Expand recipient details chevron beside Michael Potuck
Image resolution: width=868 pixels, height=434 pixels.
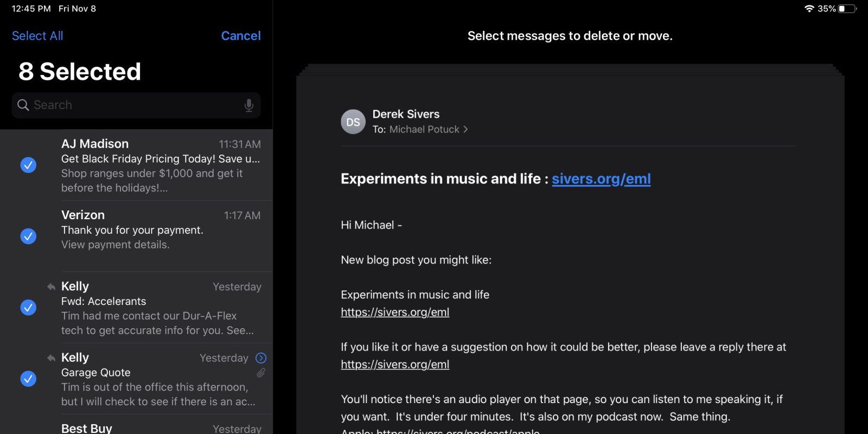tap(465, 130)
